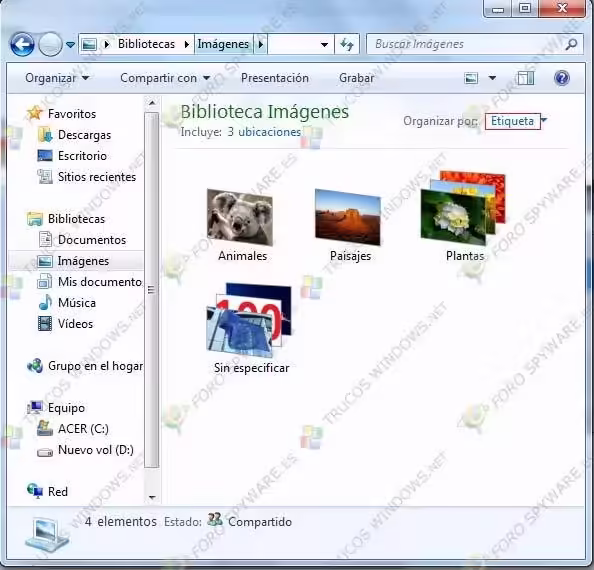Open address bar history dropdown
This screenshot has height=570, width=594.
pos(324,44)
